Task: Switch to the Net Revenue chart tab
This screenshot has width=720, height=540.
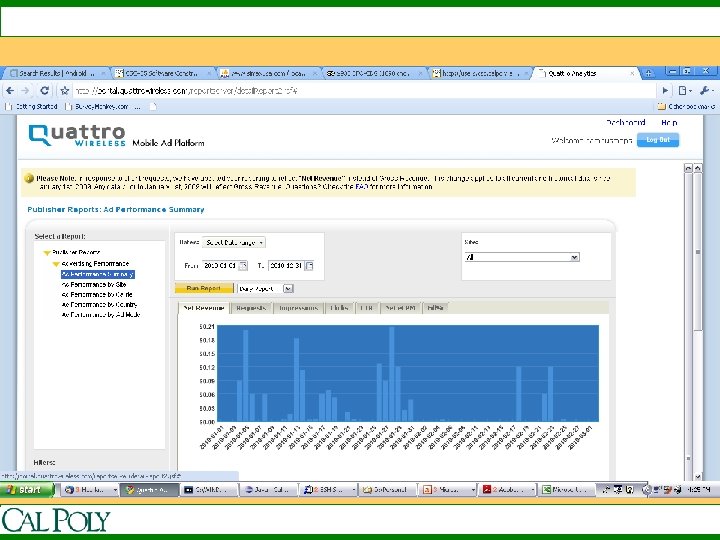Action: click(x=203, y=308)
